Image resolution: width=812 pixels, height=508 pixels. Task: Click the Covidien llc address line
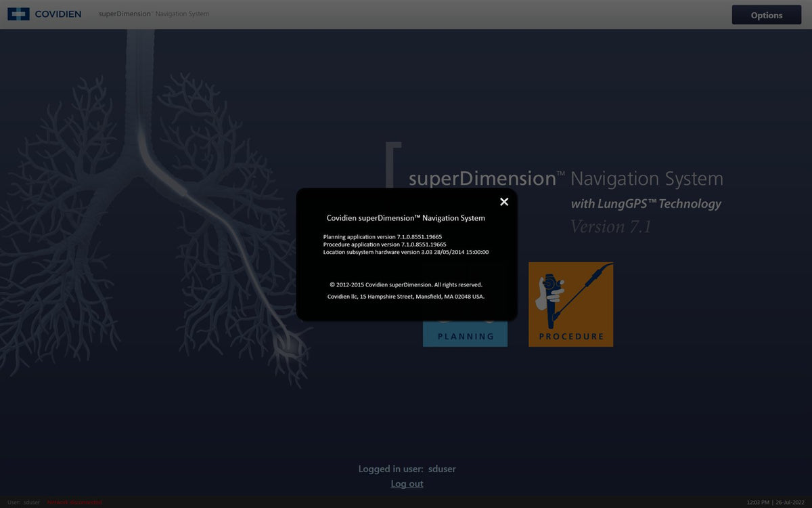(406, 297)
